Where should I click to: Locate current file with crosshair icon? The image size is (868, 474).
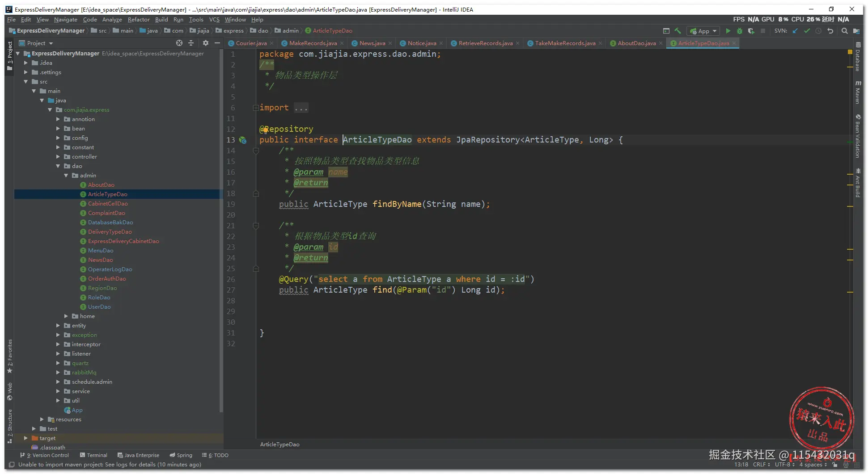(x=179, y=43)
